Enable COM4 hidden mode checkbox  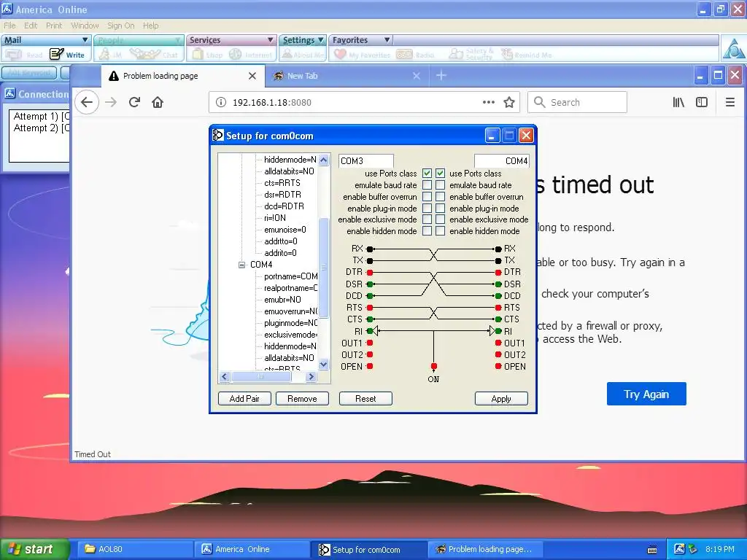440,231
